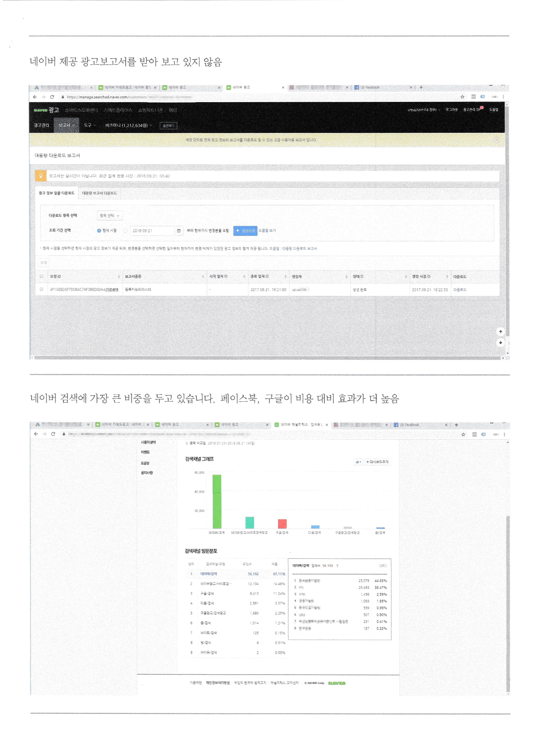Open chart type dropdown next to 대시보드추가
This screenshot has width=535, height=756.
[x=358, y=462]
